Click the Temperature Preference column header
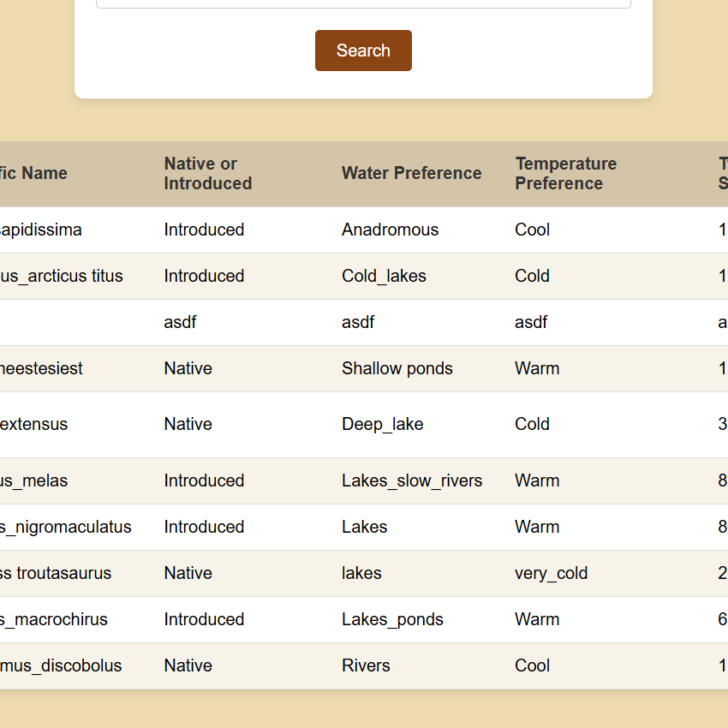The height and width of the screenshot is (728, 728). 565,173
